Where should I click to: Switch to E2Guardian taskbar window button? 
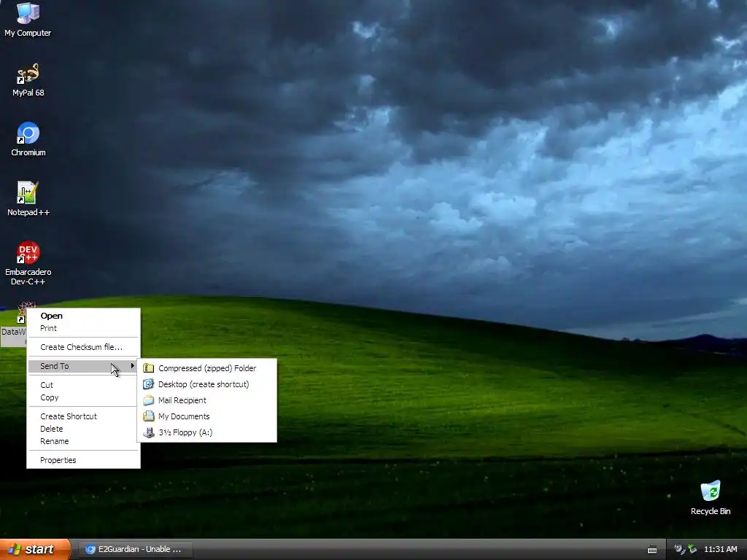point(135,550)
